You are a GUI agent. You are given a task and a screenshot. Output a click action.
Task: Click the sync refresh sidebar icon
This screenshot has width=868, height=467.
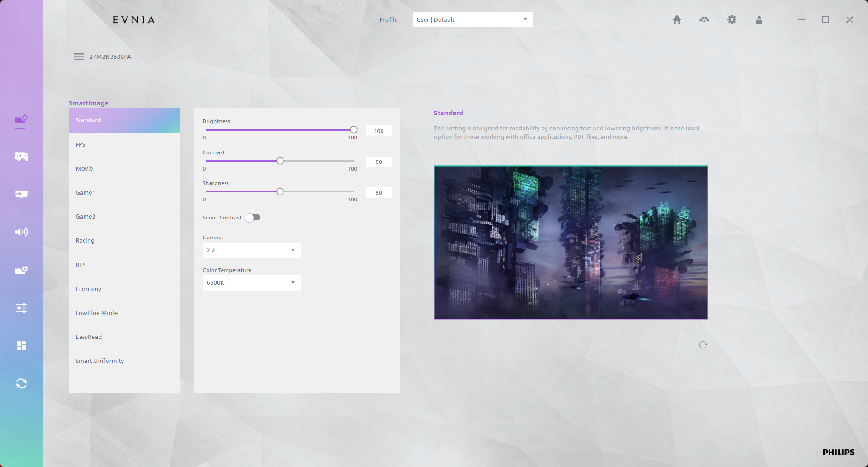point(21,384)
